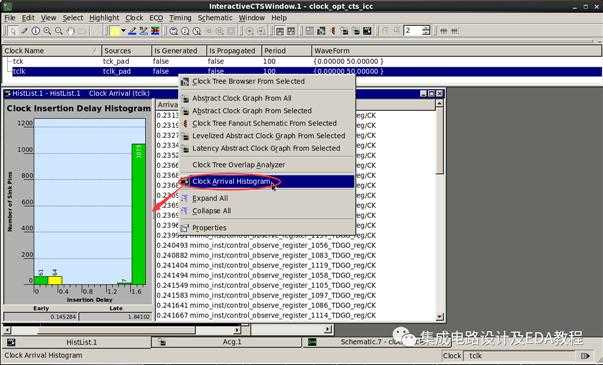Click the level number stepper arrows
This screenshot has width=603, height=365.
point(426,31)
